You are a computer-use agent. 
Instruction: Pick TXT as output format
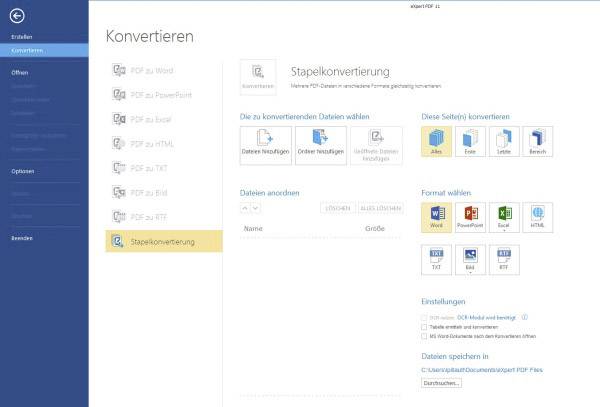[436, 260]
